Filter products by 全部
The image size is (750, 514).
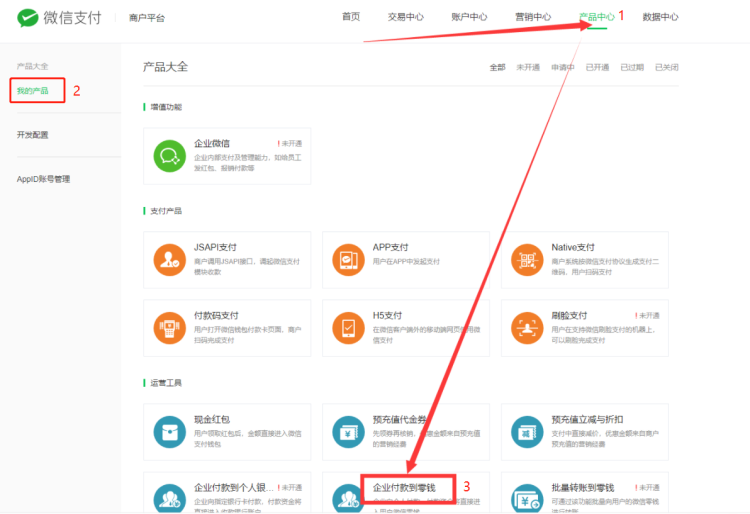coord(497,67)
